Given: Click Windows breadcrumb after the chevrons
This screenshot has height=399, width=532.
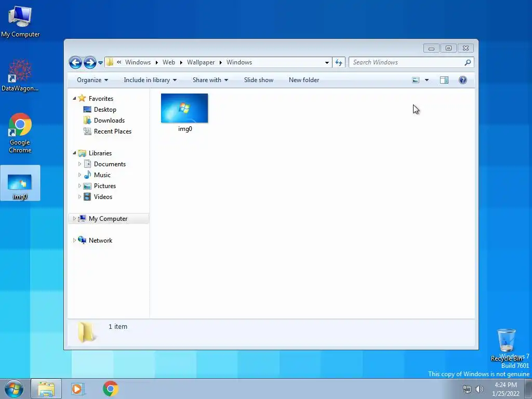Looking at the screenshot, I should pos(138,62).
